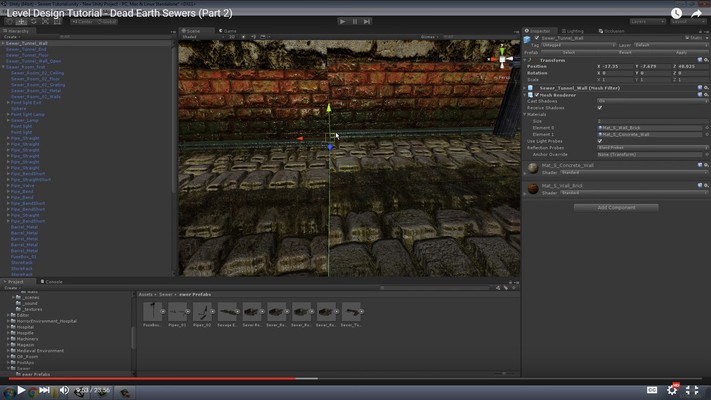Open the Mesh Filter gear menu
Screen dimensions: 711x400
coord(706,88)
